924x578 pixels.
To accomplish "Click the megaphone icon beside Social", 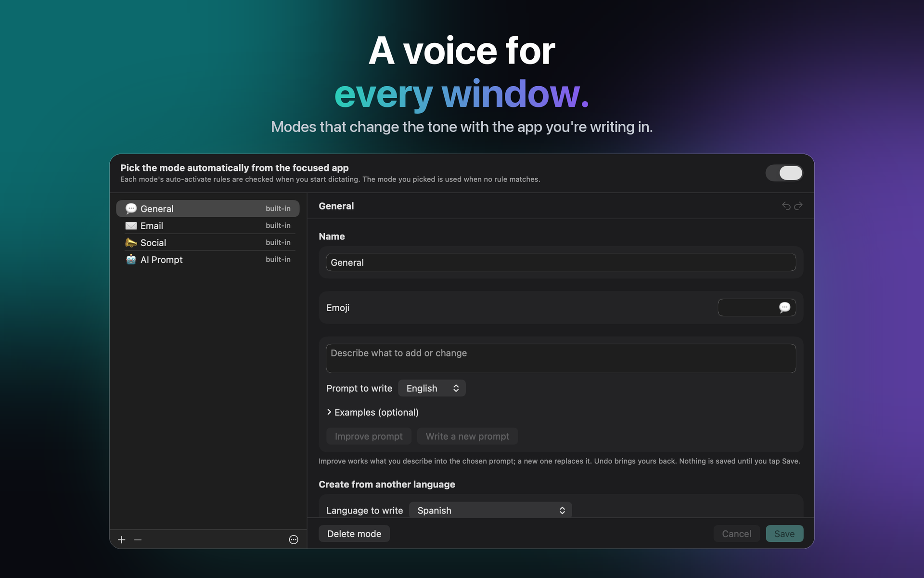I will pos(131,243).
